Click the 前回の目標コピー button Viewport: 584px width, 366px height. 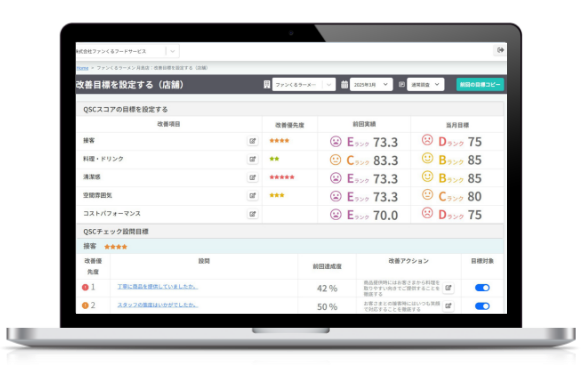(480, 85)
